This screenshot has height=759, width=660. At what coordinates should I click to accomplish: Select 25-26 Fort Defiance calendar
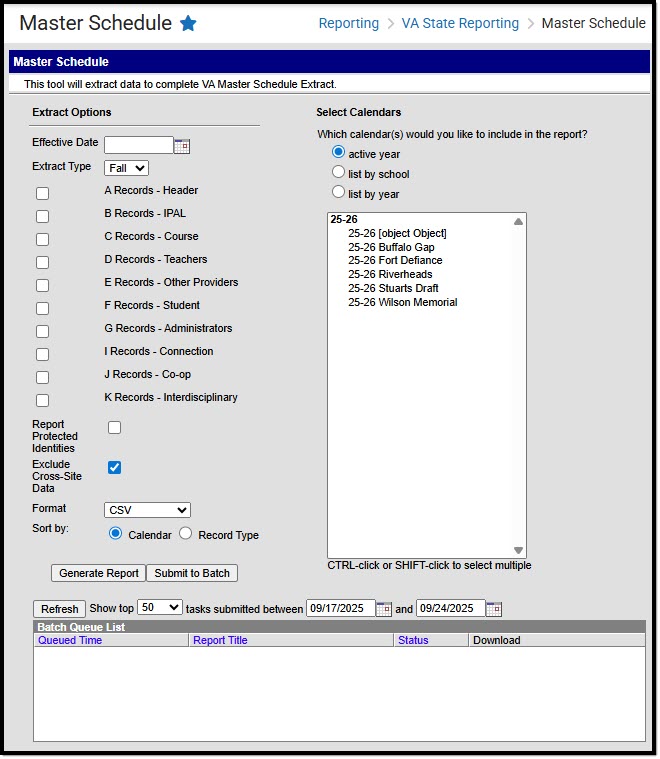pos(395,260)
